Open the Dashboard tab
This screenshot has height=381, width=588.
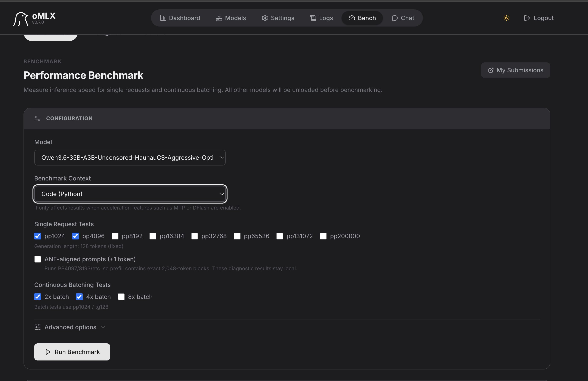180,18
